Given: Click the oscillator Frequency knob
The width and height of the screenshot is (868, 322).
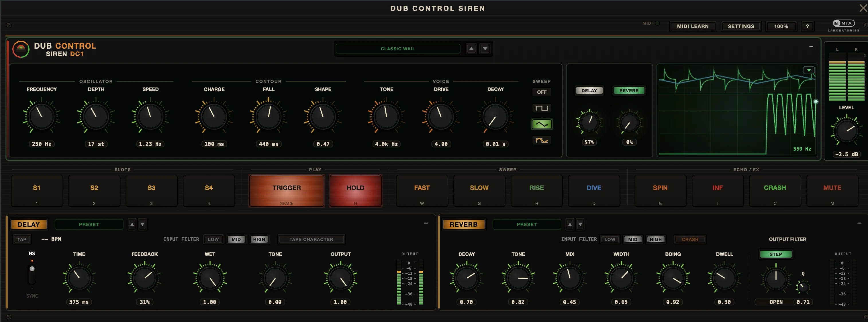Looking at the screenshot, I should click(42, 116).
